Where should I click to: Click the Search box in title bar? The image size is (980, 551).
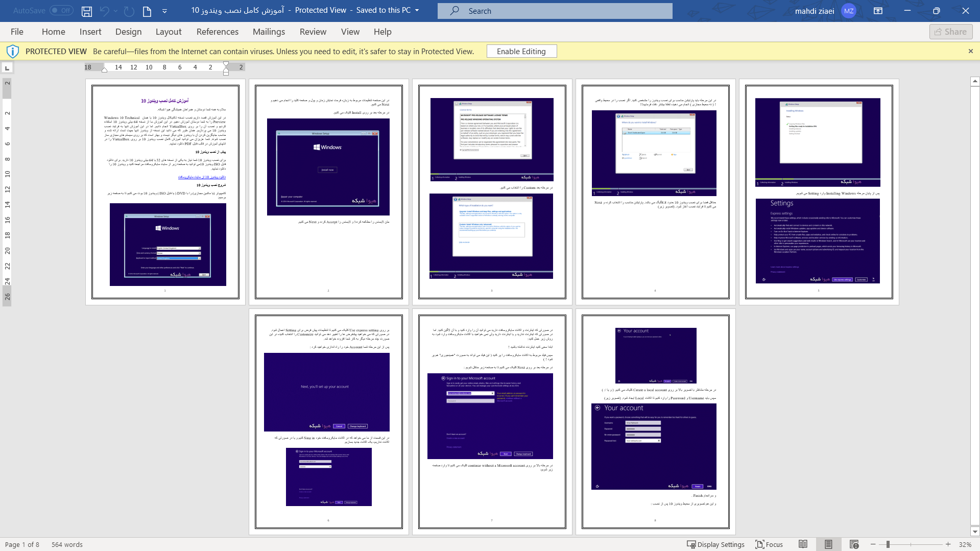[x=555, y=11]
